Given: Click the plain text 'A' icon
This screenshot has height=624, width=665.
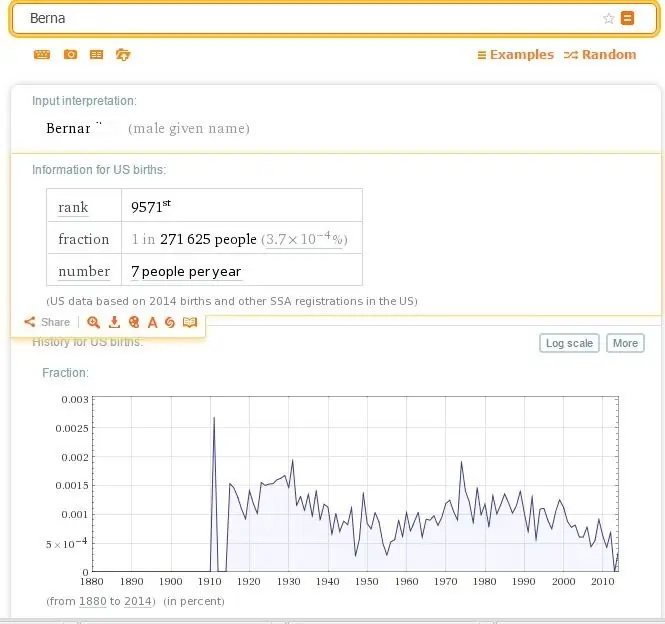Looking at the screenshot, I should tap(152, 322).
